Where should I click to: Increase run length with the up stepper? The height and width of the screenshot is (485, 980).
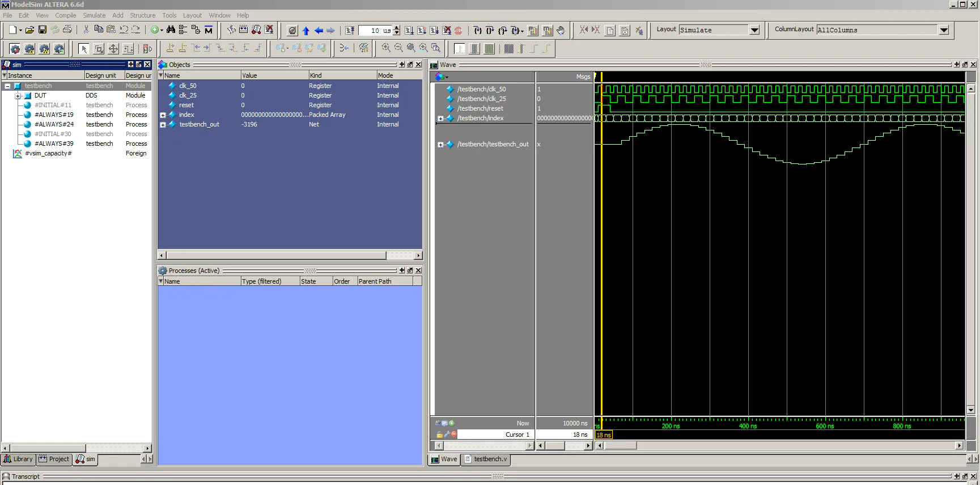tap(397, 28)
